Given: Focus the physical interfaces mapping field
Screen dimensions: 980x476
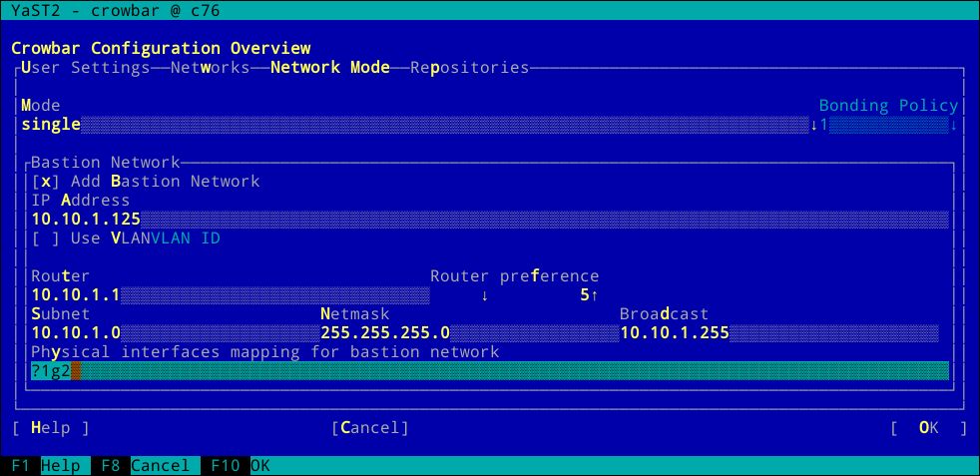Looking at the screenshot, I should pos(489,371).
